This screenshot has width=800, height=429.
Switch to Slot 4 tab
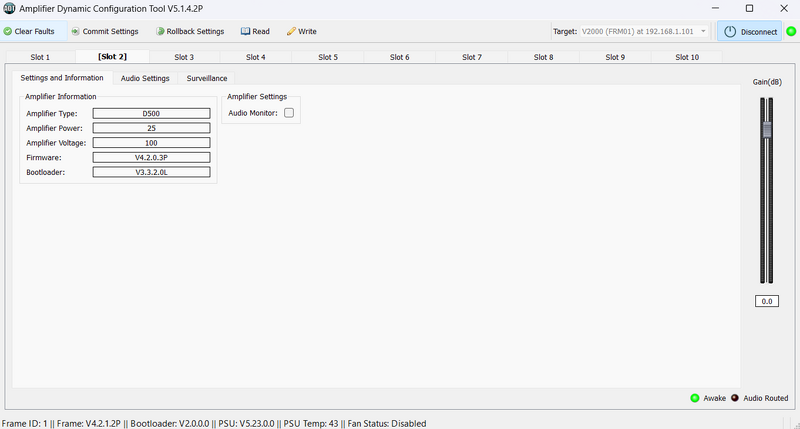tap(256, 57)
